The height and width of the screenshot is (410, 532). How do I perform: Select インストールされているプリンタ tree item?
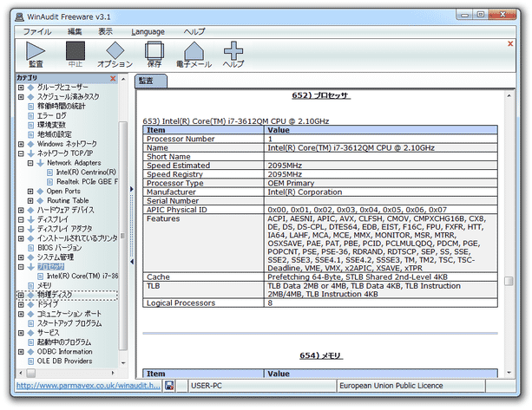[x=77, y=238]
